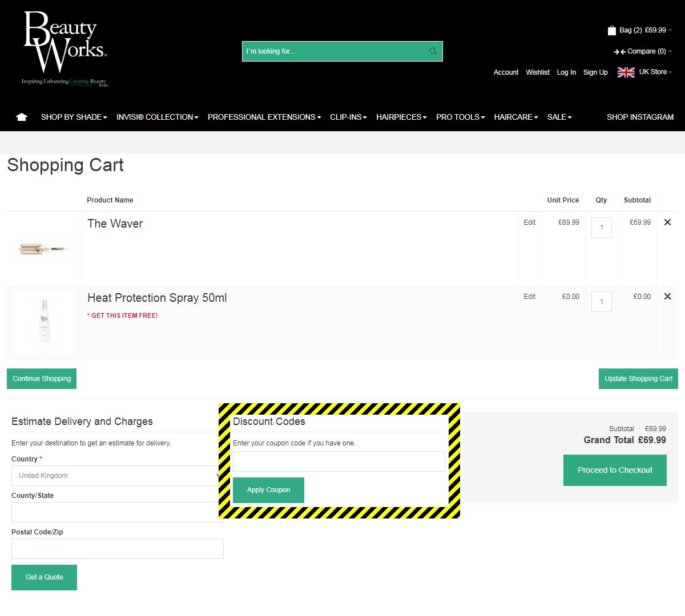Click Update Shopping Cart button
The image size is (685, 616).
(638, 379)
